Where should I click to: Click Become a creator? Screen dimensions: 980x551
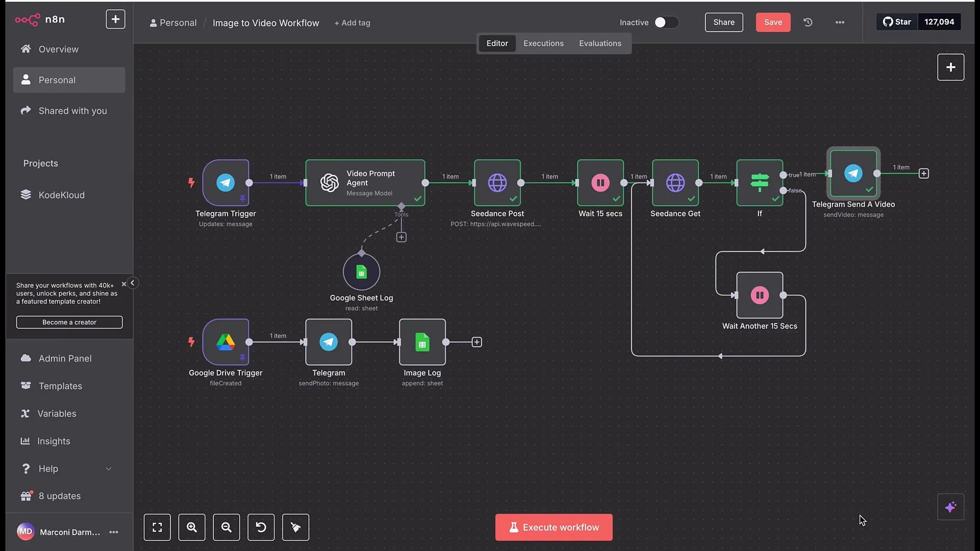(69, 322)
